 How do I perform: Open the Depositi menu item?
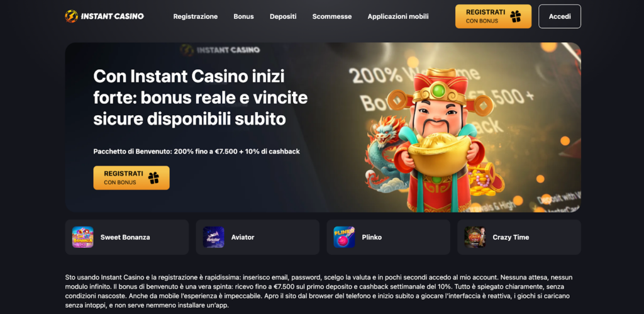pyautogui.click(x=283, y=16)
